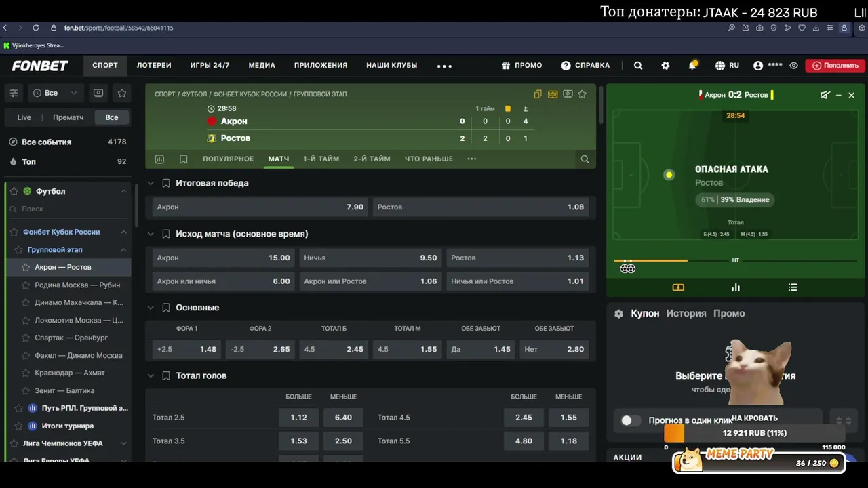
Task: Bet Тотал 2.5 Больше at 1.12
Action: tap(298, 418)
